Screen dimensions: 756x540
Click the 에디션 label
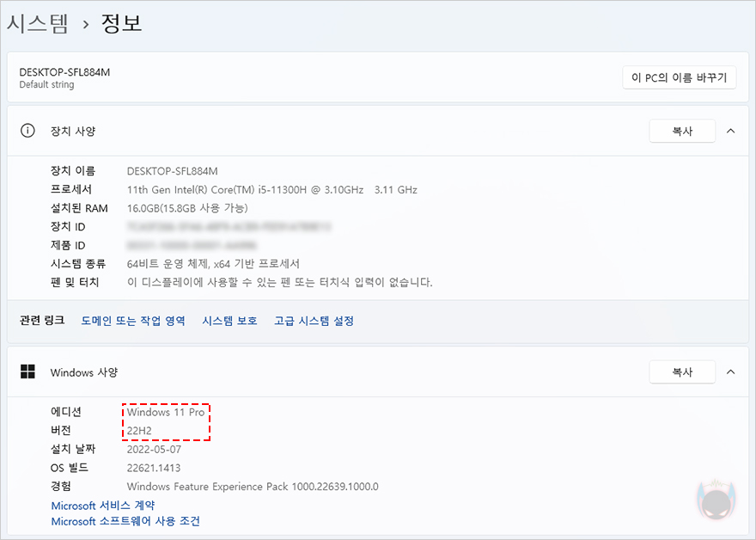[x=66, y=412]
